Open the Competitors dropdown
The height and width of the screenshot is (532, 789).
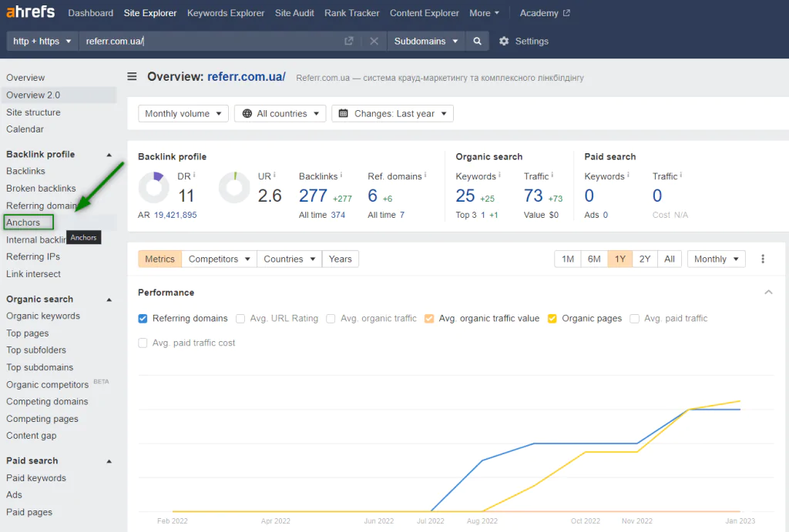(219, 259)
